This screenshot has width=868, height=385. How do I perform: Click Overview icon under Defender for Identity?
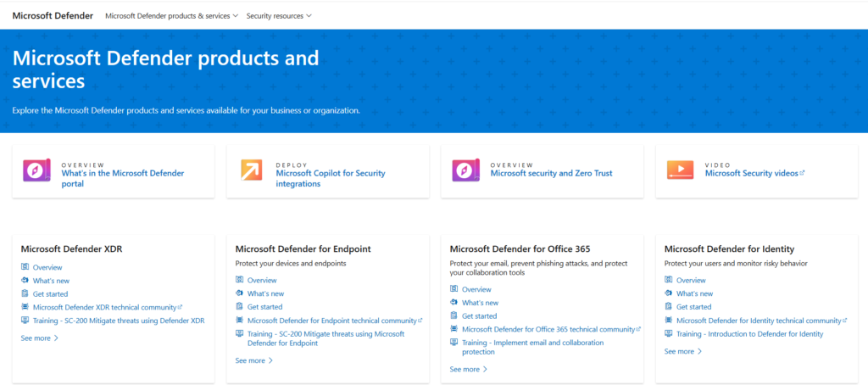tap(668, 281)
